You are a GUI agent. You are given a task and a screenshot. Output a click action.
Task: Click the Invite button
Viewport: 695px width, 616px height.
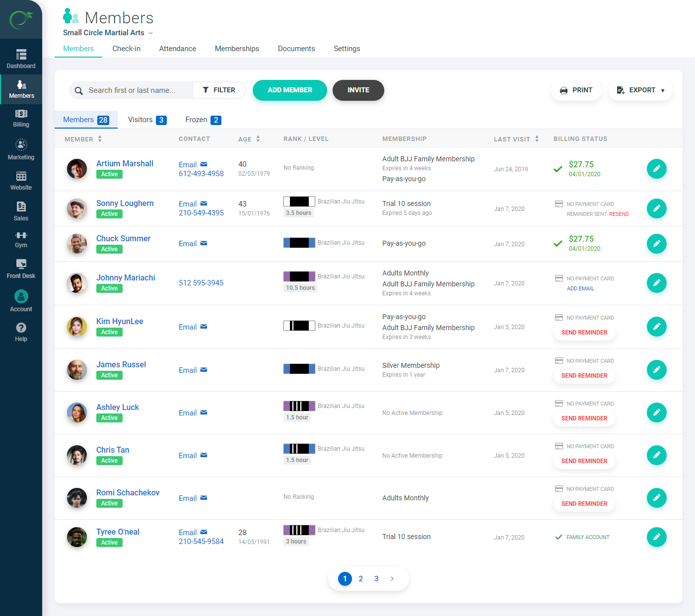358,90
